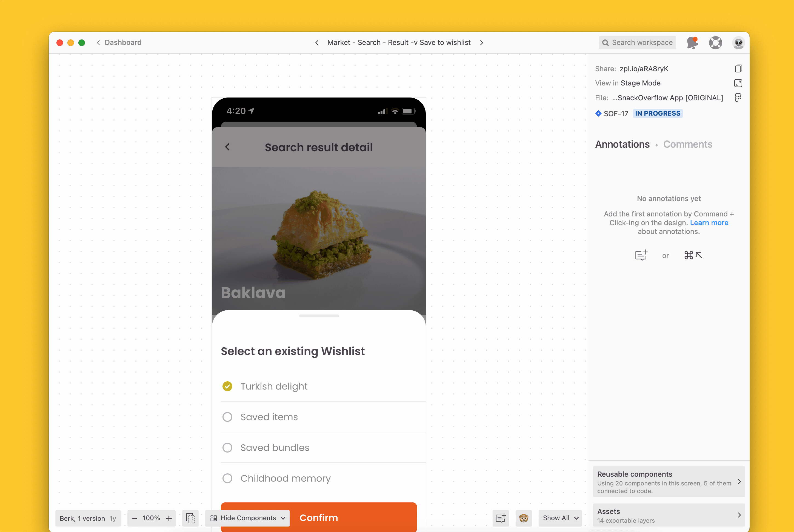Click the help/lifesaver icon in toolbar

click(715, 42)
